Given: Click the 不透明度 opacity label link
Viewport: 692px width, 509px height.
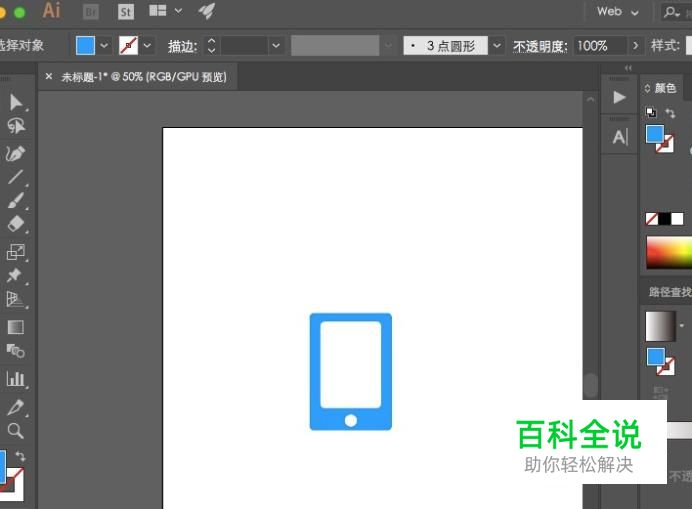Looking at the screenshot, I should 540,46.
